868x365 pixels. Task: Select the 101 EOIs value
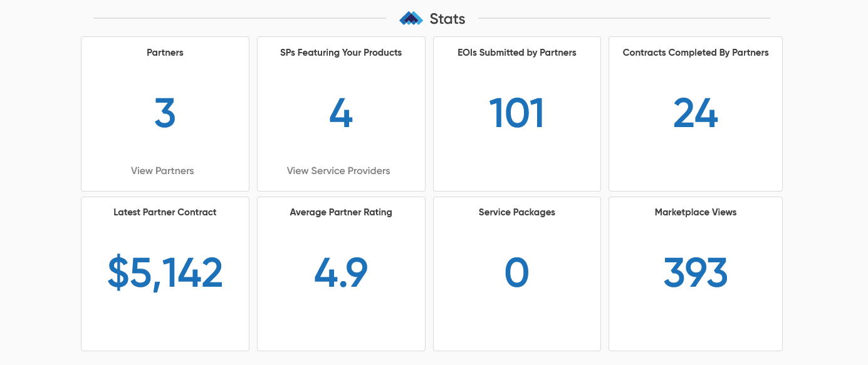click(517, 114)
